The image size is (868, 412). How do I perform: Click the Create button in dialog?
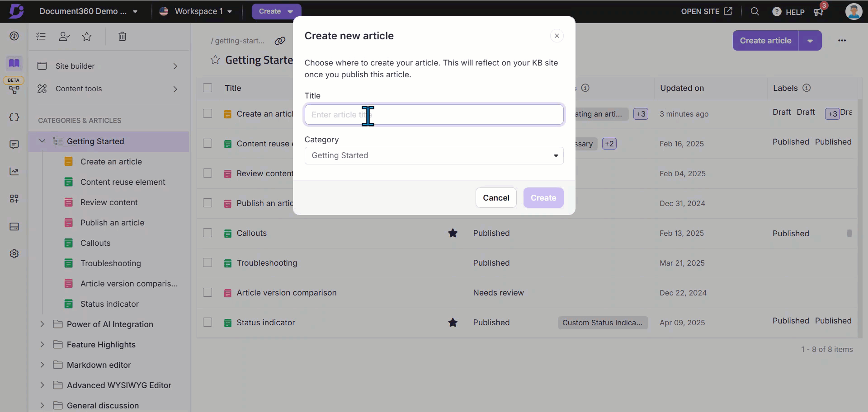(543, 198)
